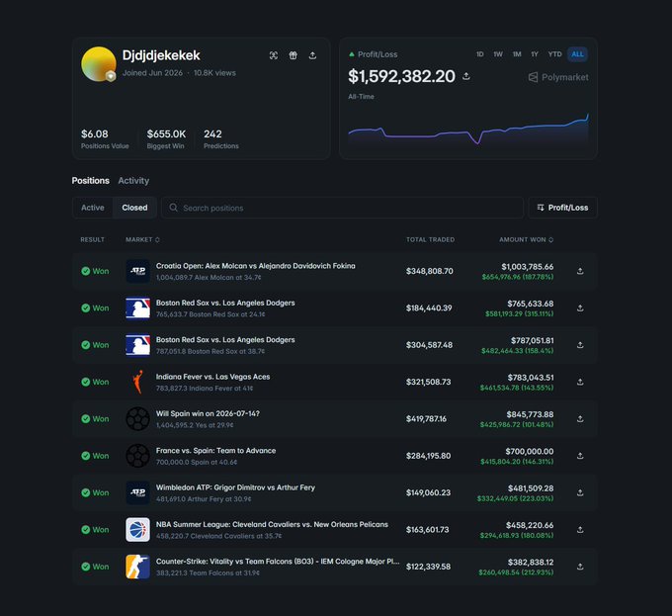Image resolution: width=672 pixels, height=616 pixels.
Task: Click the scan QR icon next to Djdjdjekekek
Action: point(274,55)
